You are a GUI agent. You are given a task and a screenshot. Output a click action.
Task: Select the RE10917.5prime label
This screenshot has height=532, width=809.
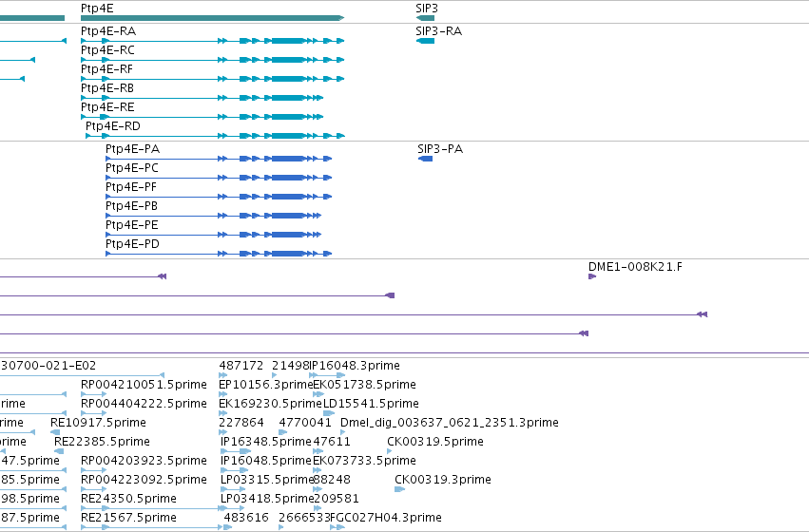click(x=98, y=424)
